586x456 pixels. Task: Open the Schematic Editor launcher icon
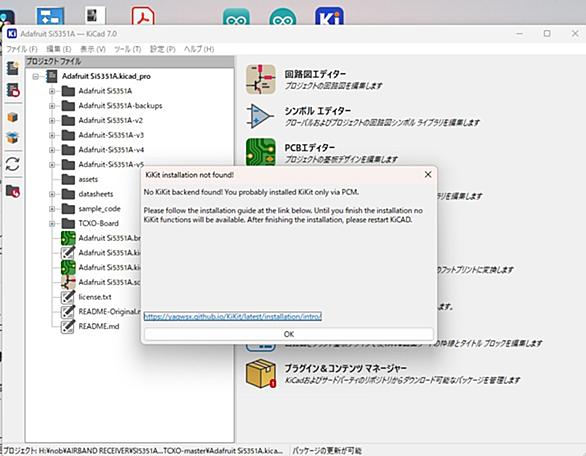click(261, 79)
